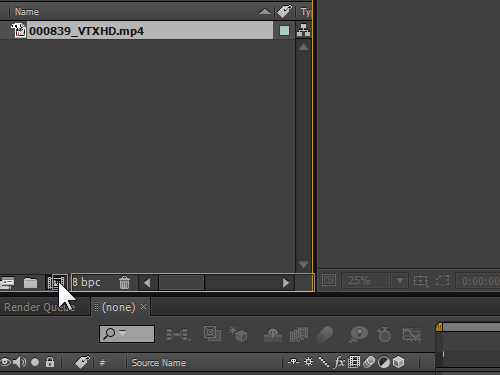Switch to the Render Queue tab
This screenshot has height=375, width=500.
pos(39,307)
